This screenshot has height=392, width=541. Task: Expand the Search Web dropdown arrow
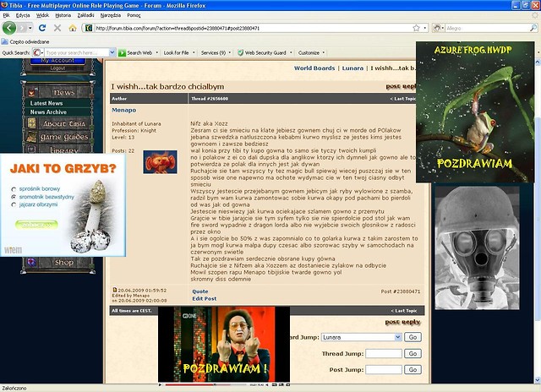pos(157,52)
